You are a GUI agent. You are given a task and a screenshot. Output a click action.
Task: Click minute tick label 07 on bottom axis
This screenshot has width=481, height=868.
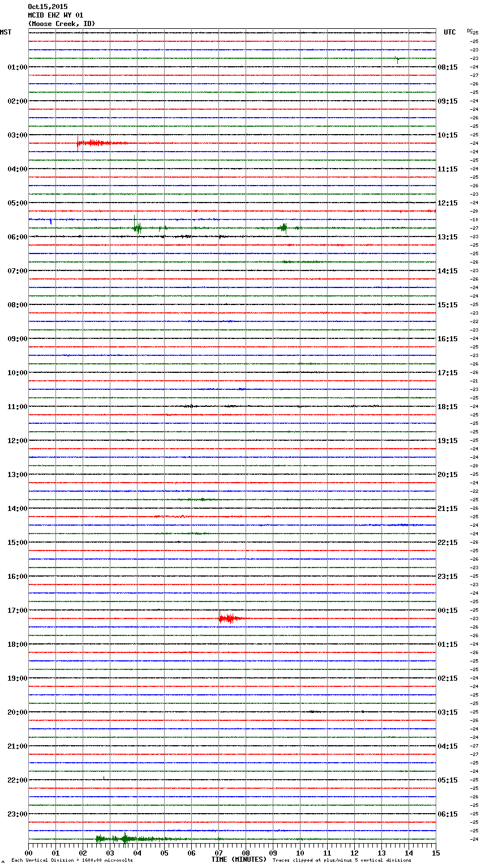pyautogui.click(x=218, y=853)
